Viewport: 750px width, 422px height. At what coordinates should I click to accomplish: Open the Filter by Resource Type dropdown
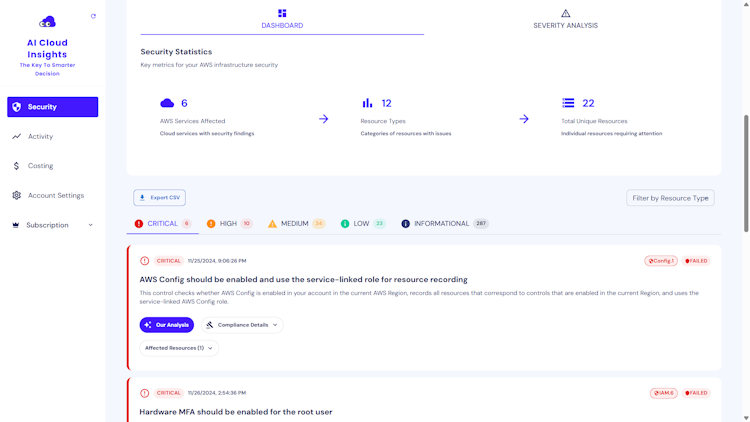tap(670, 198)
